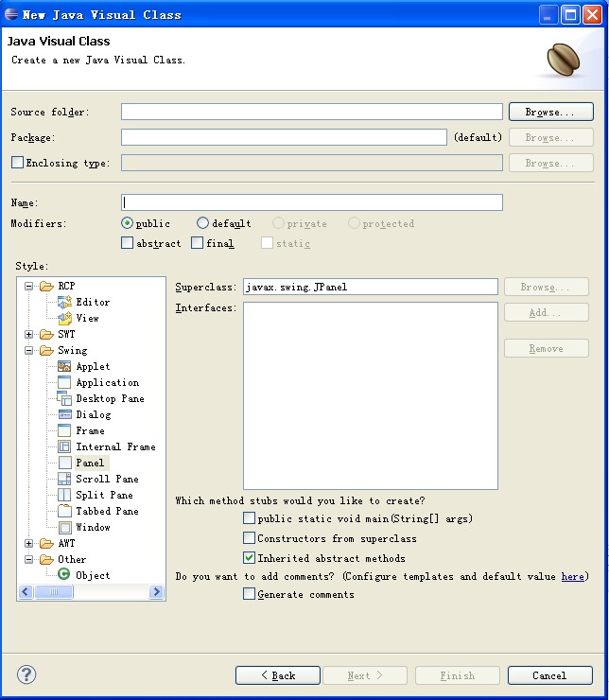Collapse the RCP tree node

(x=29, y=287)
